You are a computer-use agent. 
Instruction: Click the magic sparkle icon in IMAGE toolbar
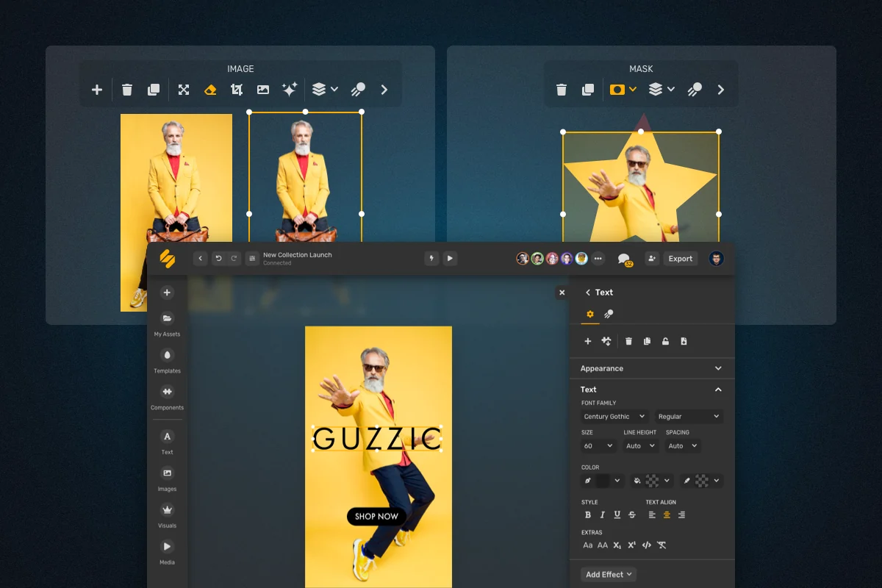click(290, 90)
